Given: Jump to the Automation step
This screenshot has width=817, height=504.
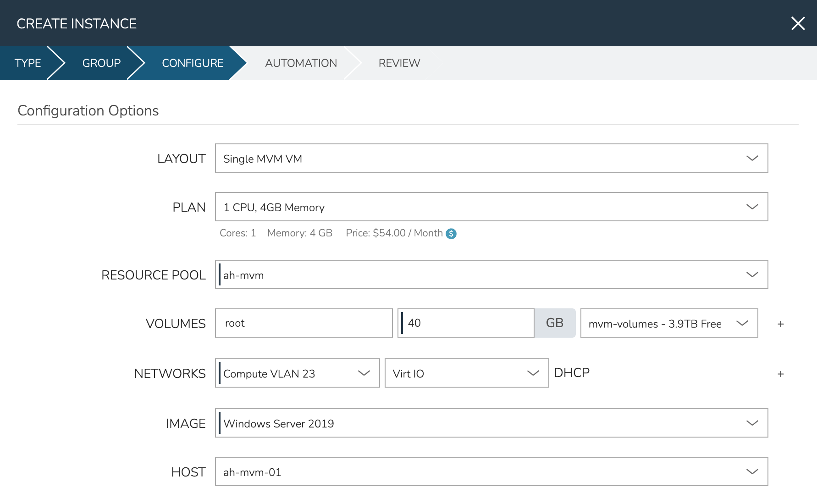Looking at the screenshot, I should point(301,63).
